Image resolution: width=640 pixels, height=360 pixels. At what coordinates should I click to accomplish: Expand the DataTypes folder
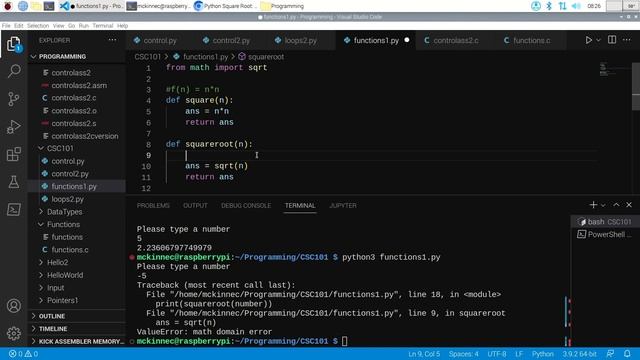click(x=77, y=211)
